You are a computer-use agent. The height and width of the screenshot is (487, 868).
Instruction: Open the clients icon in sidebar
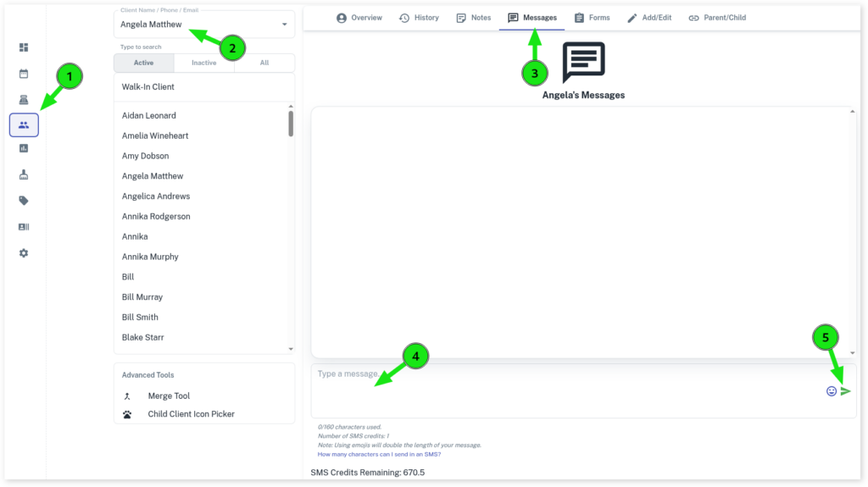pyautogui.click(x=24, y=125)
